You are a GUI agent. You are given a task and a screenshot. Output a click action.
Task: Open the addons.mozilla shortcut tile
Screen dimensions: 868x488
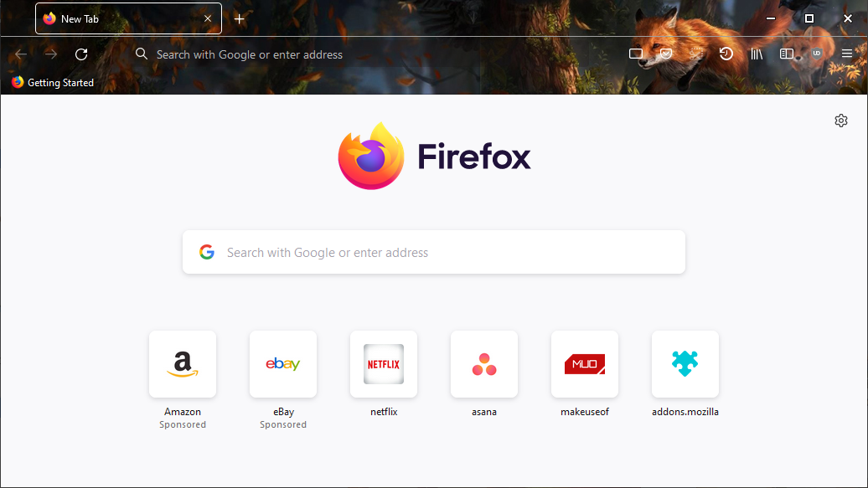click(685, 364)
